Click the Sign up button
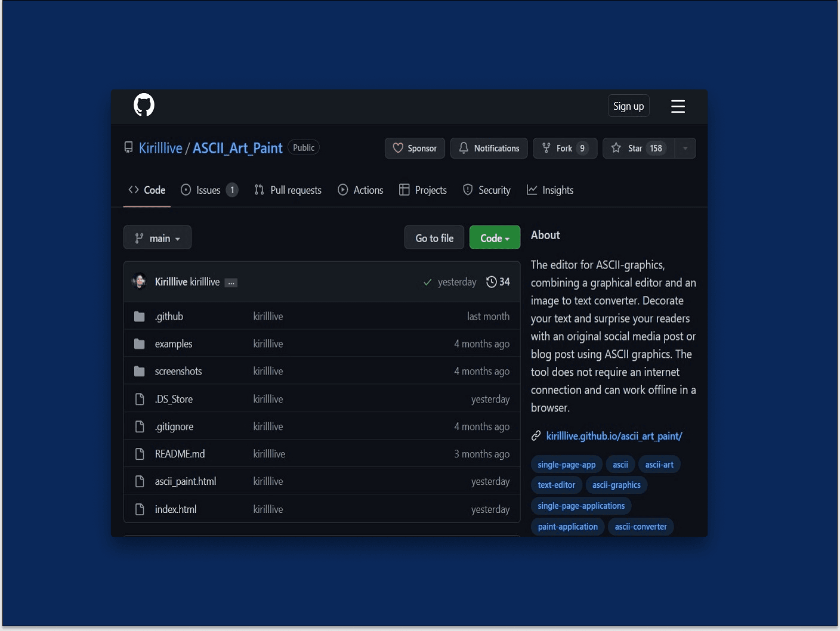Screen dimensions: 840x631 628,106
